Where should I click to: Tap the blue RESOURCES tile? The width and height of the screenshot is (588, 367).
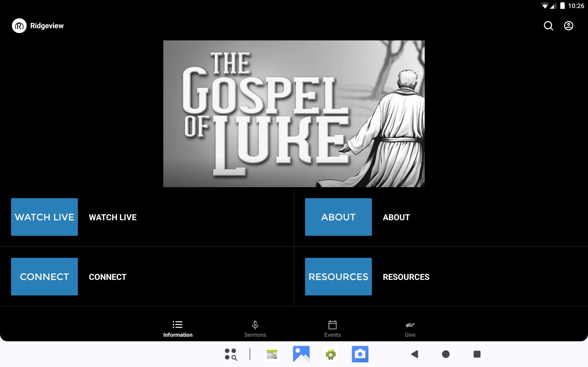click(338, 276)
